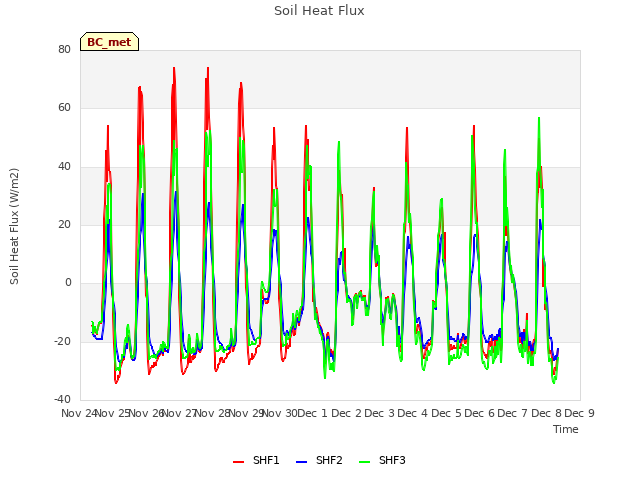Click the BC_met annotation box
Screen dimensions: 640x480
[x=109, y=42]
